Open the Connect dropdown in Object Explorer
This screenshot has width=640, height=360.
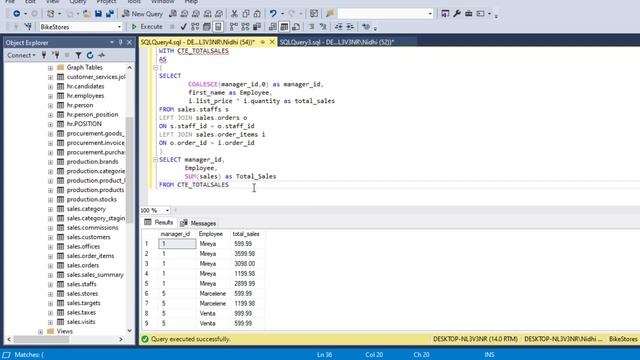tap(21, 55)
